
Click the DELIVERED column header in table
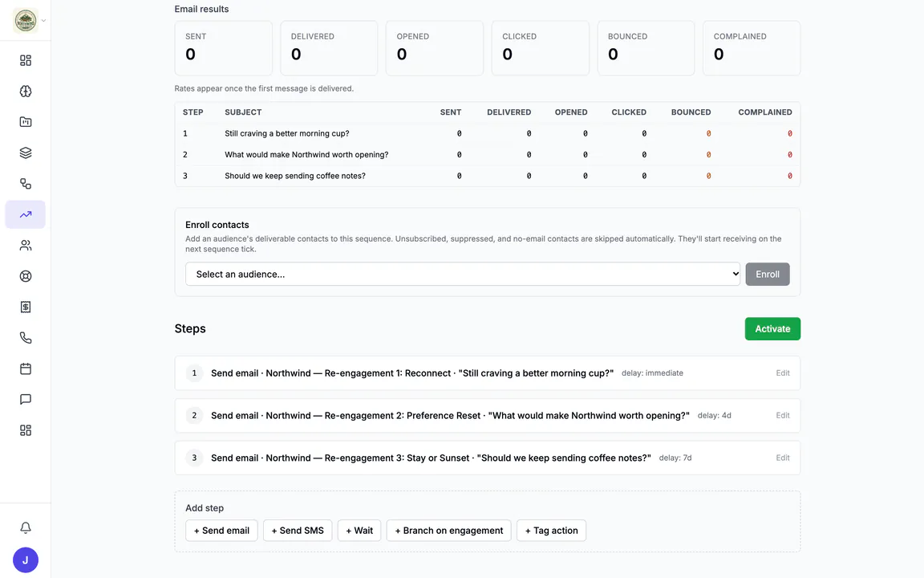click(x=509, y=112)
